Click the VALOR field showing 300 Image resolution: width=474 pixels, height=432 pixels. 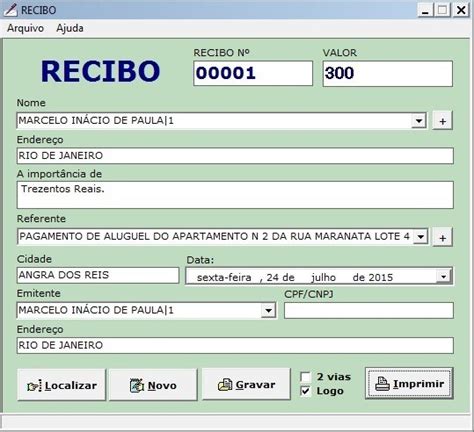pyautogui.click(x=388, y=73)
